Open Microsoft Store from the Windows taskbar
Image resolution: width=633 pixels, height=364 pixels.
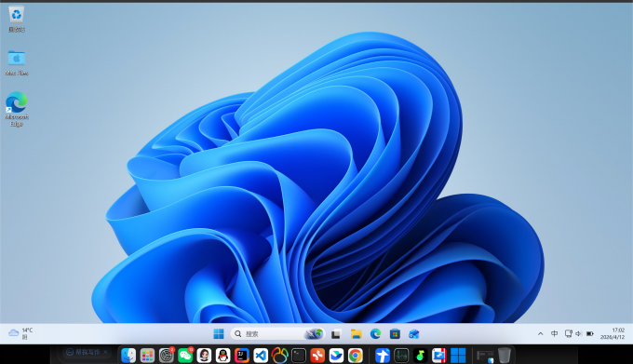(x=395, y=333)
